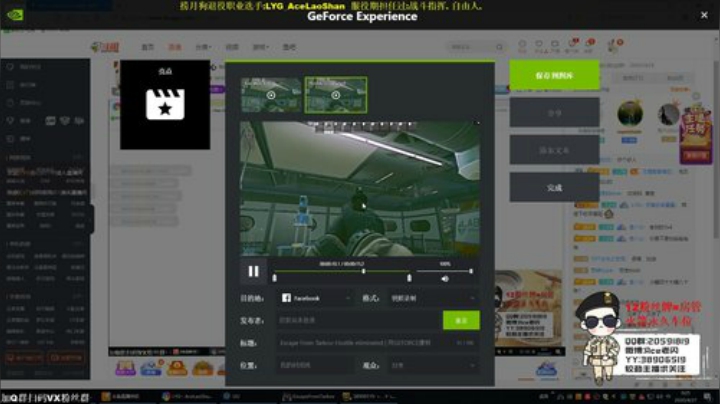This screenshot has height=404, width=720.
Task: Click the heart icon at top of left sidebar
Action: pyautogui.click(x=10, y=67)
